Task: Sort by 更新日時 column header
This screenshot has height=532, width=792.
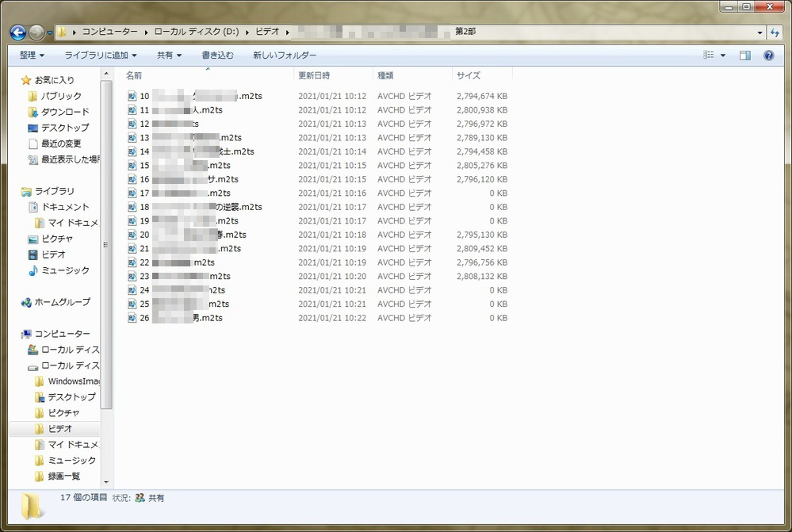Action: tap(314, 76)
